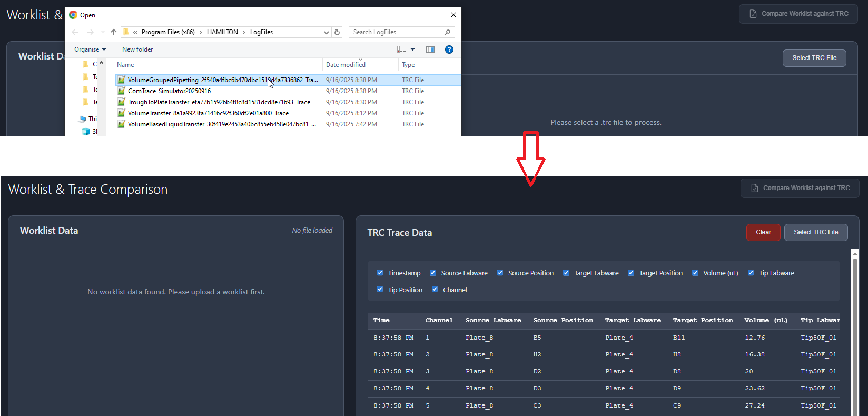
Task: Sort files by Date modified column
Action: [346, 65]
